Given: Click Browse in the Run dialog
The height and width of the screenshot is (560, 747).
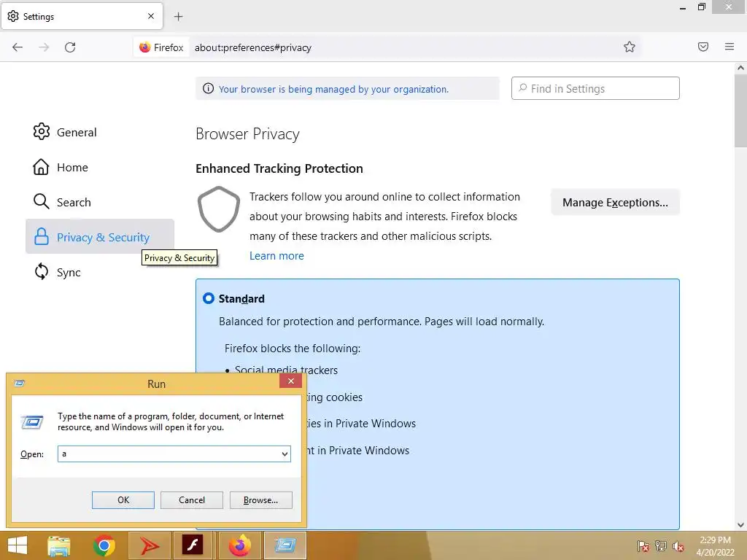Looking at the screenshot, I should (260, 500).
